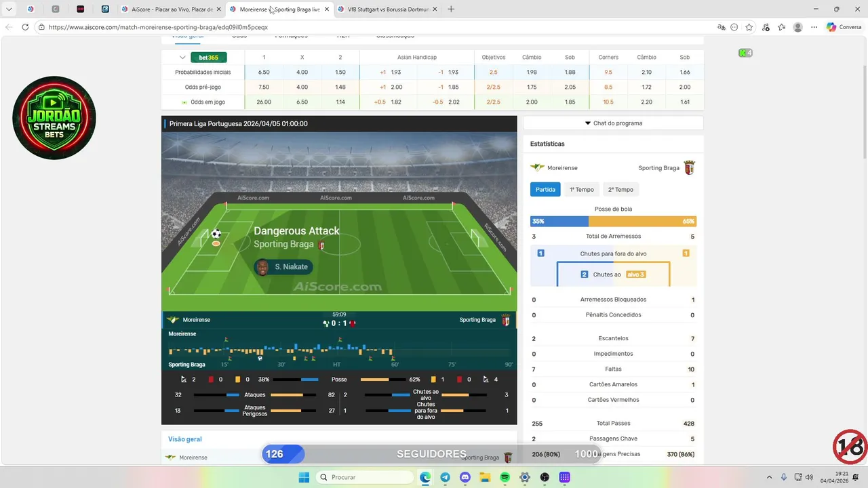Click the Sporting Braga crest in Estatísticas
868x488 pixels.
pos(690,167)
